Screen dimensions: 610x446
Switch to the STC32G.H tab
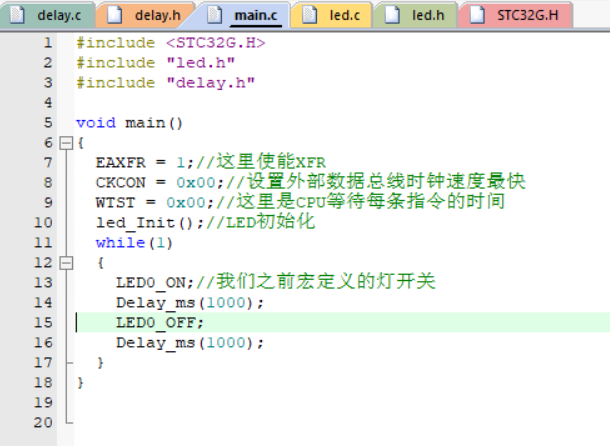pos(516,16)
